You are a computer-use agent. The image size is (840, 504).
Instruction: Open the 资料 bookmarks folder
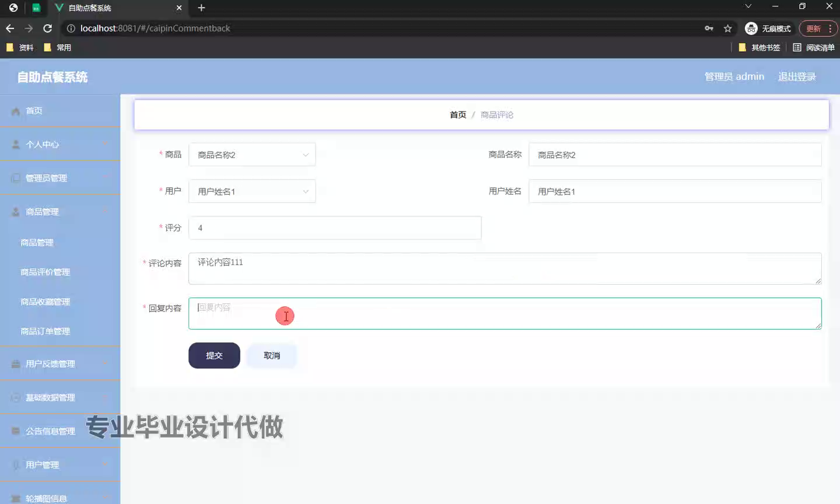(20, 47)
